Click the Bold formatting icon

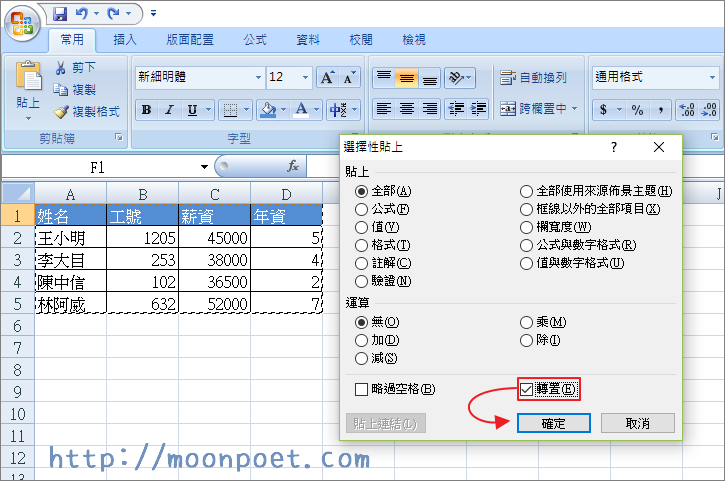[146, 110]
